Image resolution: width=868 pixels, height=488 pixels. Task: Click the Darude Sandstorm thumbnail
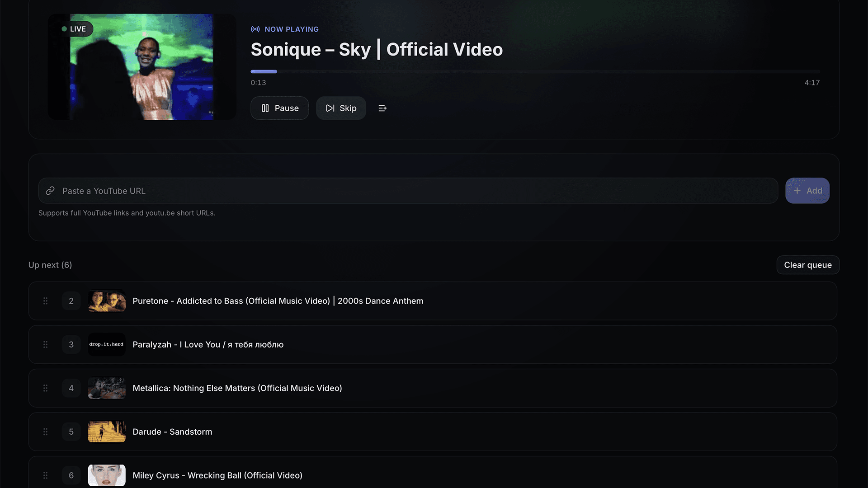107,432
